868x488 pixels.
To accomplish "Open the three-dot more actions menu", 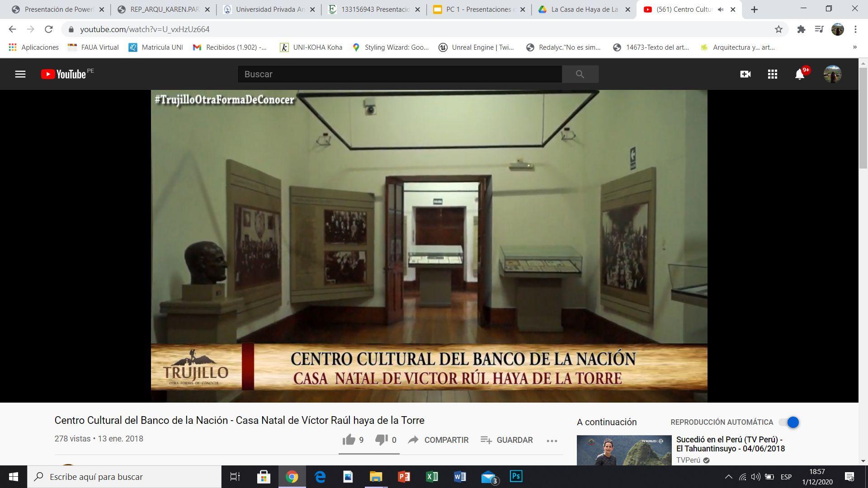I will point(552,441).
